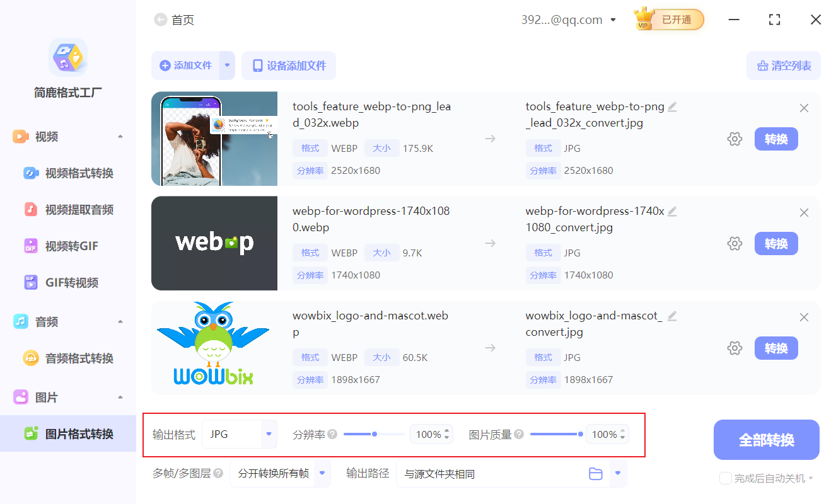Viewport: 836px width, 504px height.
Task: Click the VIP 已开通 badge
Action: click(x=668, y=20)
